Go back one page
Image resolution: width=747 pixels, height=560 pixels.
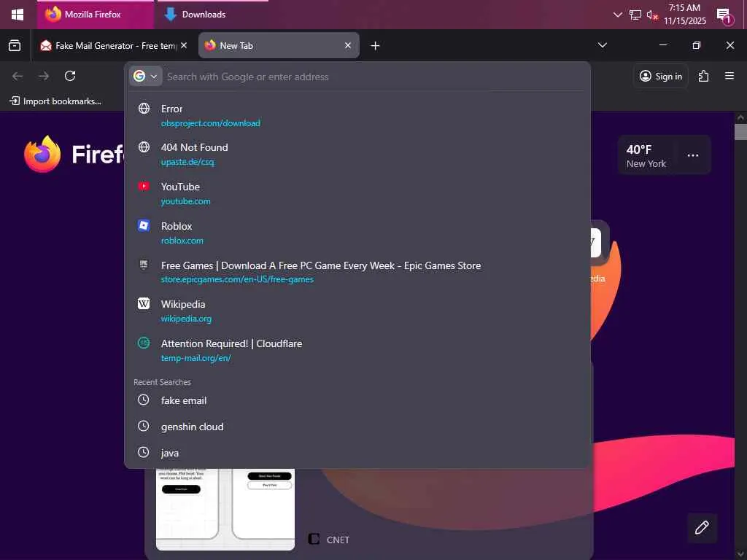pyautogui.click(x=18, y=76)
